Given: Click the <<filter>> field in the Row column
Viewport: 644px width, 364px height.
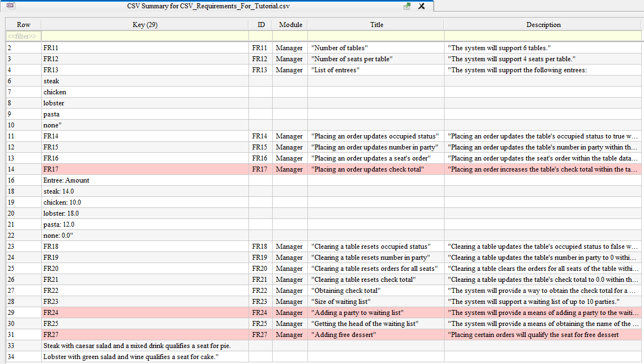Looking at the screenshot, I should click(23, 35).
